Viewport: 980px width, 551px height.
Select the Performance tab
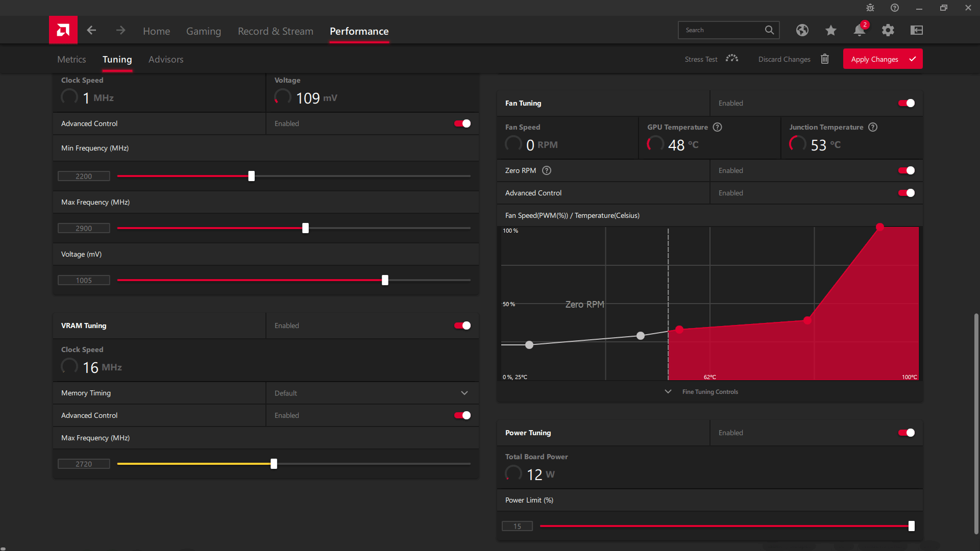[x=359, y=31]
